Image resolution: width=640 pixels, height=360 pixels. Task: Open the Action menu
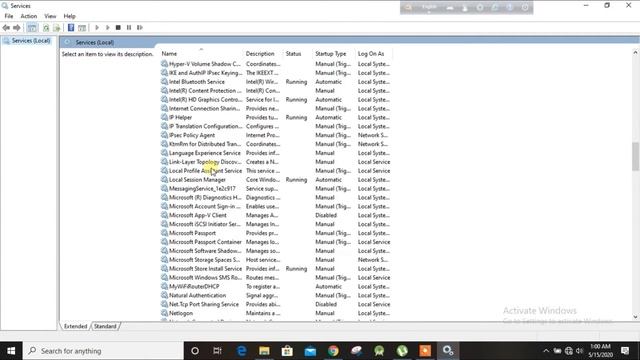tap(29, 16)
